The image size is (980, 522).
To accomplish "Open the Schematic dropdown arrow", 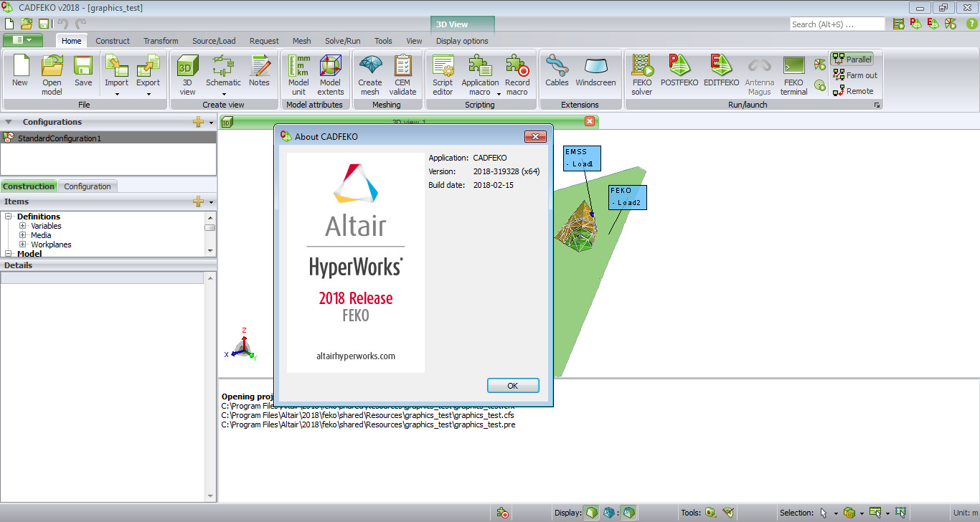I will point(223,93).
